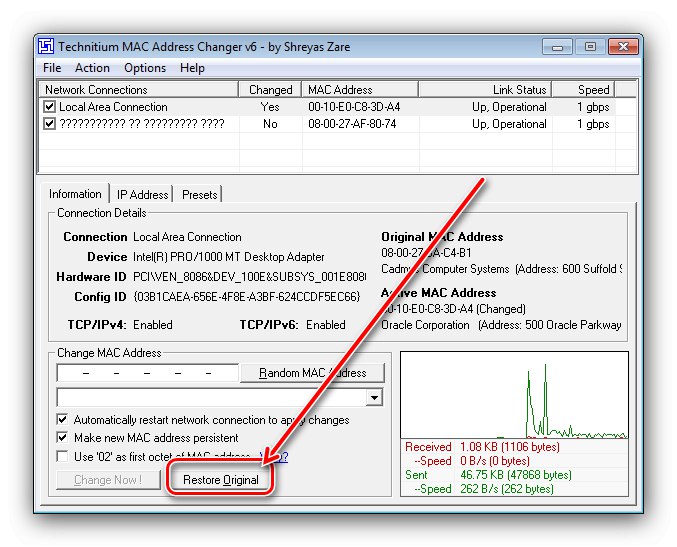Click the Change Now ! button
The width and height of the screenshot is (677, 547).
[x=108, y=480]
